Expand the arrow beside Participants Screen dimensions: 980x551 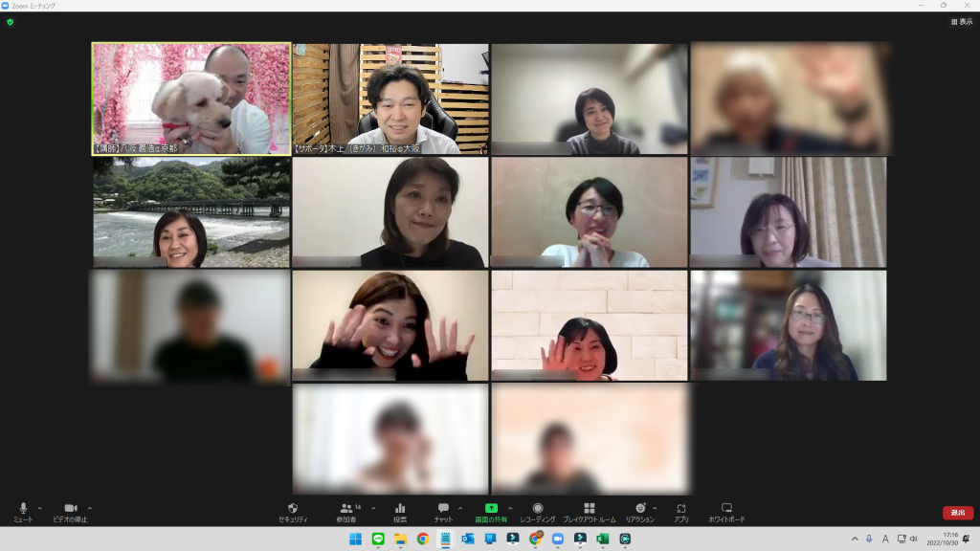point(373,508)
